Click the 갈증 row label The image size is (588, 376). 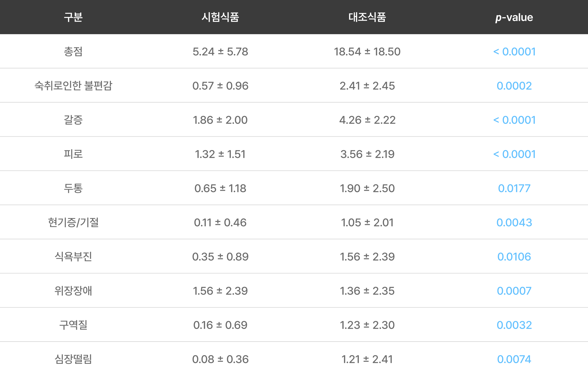pyautogui.click(x=73, y=120)
